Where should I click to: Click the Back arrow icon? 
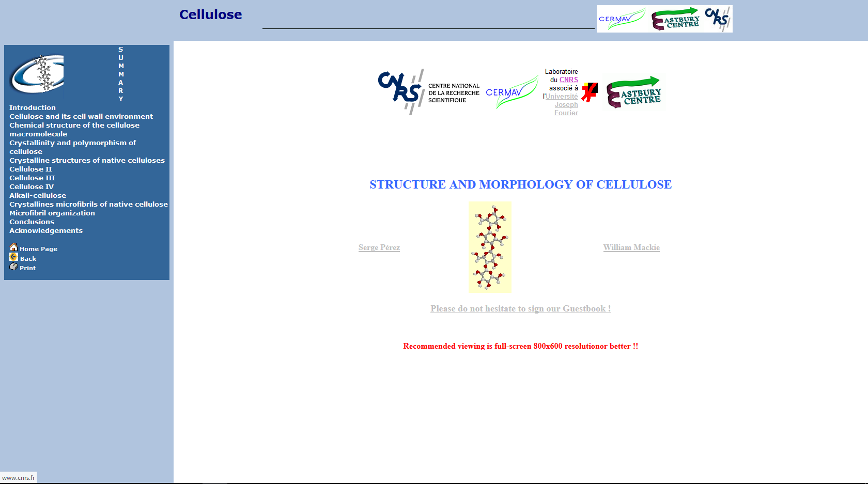13,257
